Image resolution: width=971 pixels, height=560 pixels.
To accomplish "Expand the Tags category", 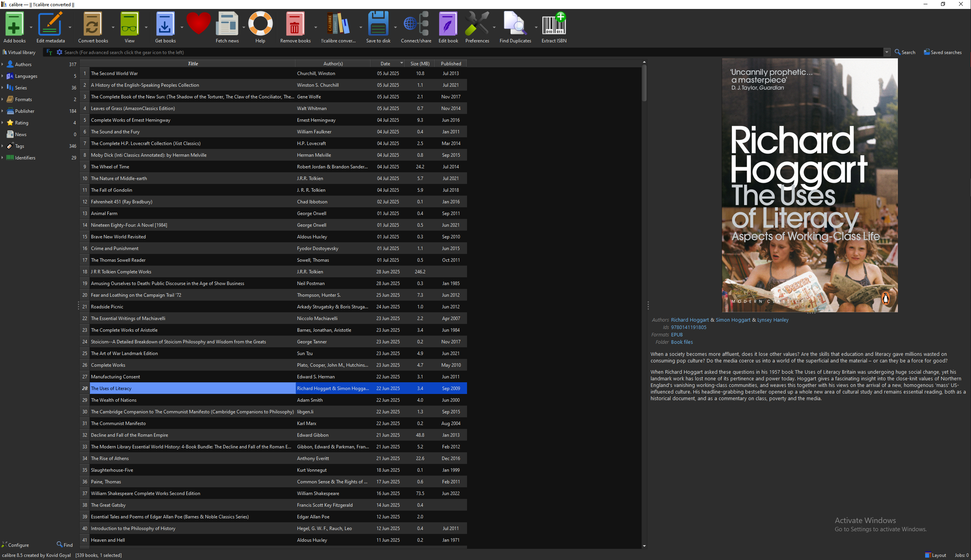I will [2, 146].
